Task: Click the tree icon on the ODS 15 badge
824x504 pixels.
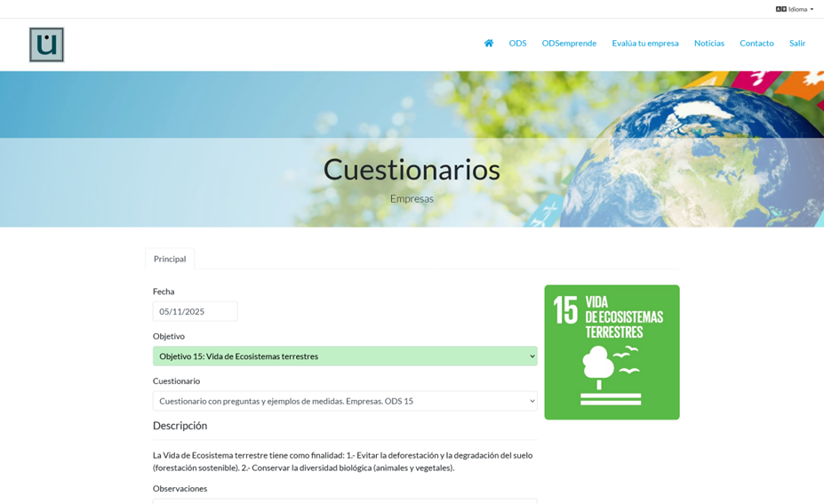Action: (596, 366)
